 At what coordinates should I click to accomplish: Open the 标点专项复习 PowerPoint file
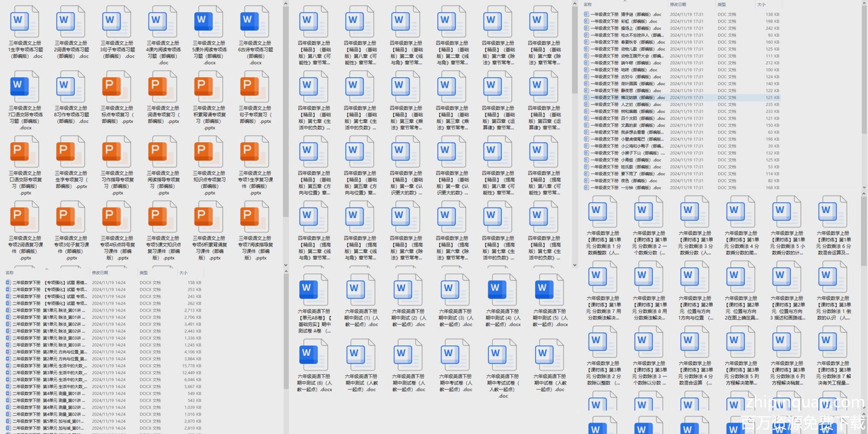pos(117,87)
